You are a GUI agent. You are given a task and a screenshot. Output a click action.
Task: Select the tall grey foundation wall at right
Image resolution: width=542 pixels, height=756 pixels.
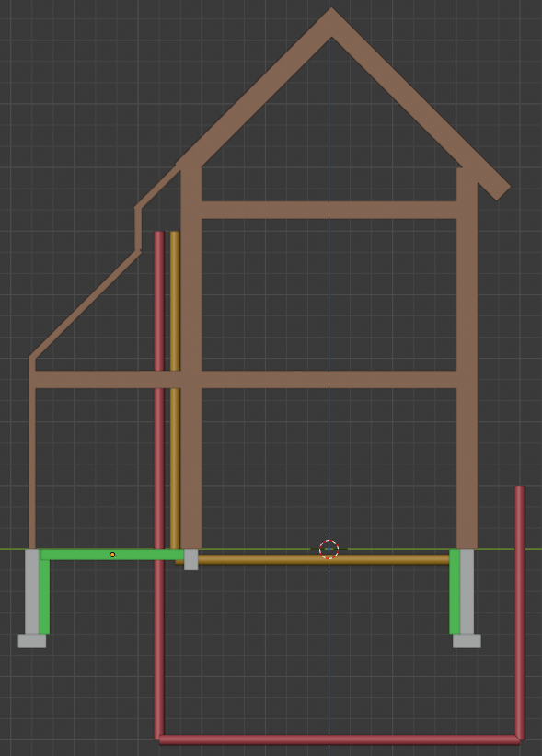[467, 591]
